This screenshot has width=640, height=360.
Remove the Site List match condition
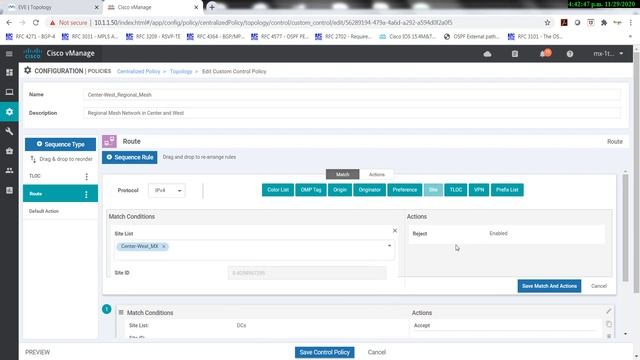(x=395, y=231)
